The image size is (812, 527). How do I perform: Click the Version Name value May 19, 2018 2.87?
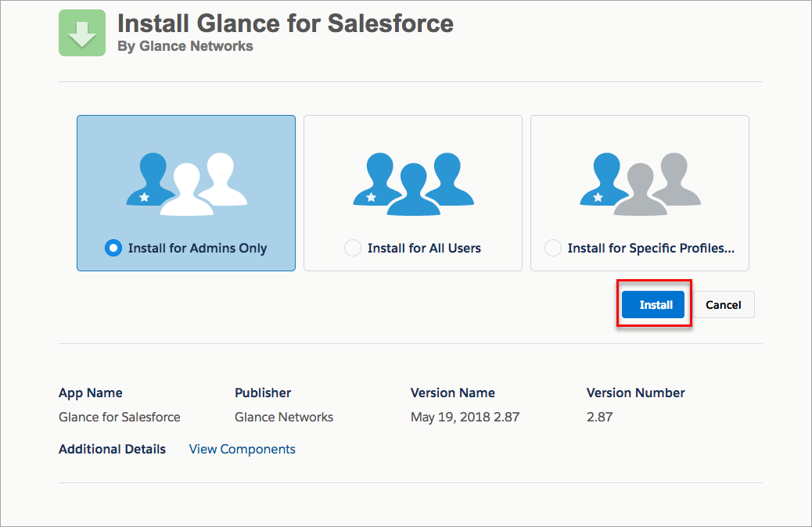point(465,417)
